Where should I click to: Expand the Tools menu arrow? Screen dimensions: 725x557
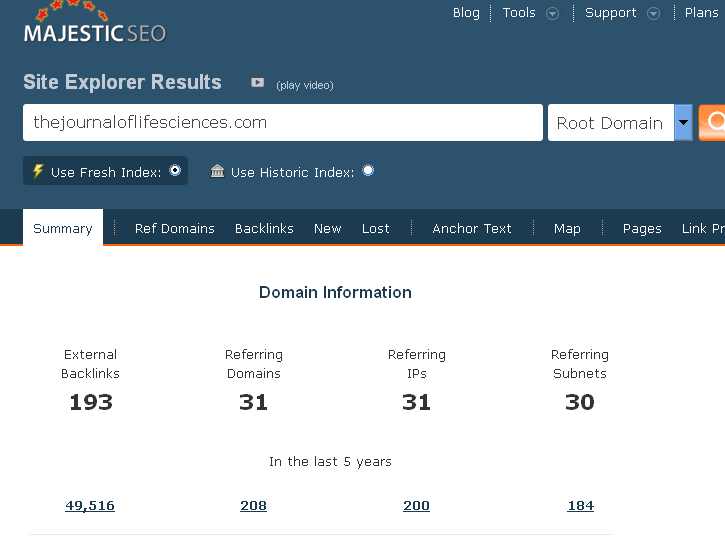[x=552, y=14]
